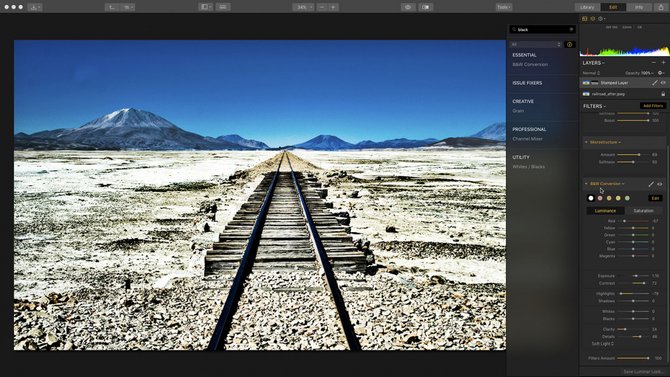Adjust the Microstructure Amount slider
This screenshot has height=377, width=670.
[x=633, y=155]
